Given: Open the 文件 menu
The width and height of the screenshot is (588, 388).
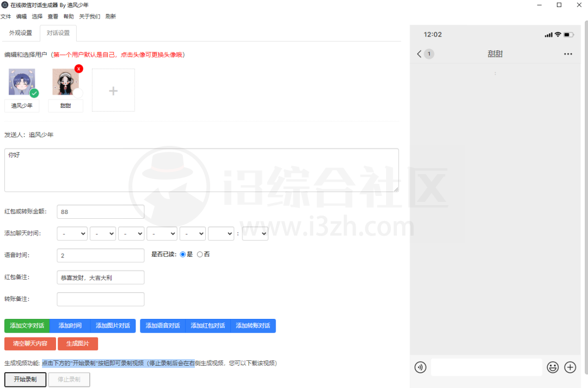Looking at the screenshot, I should pyautogui.click(x=5, y=16).
